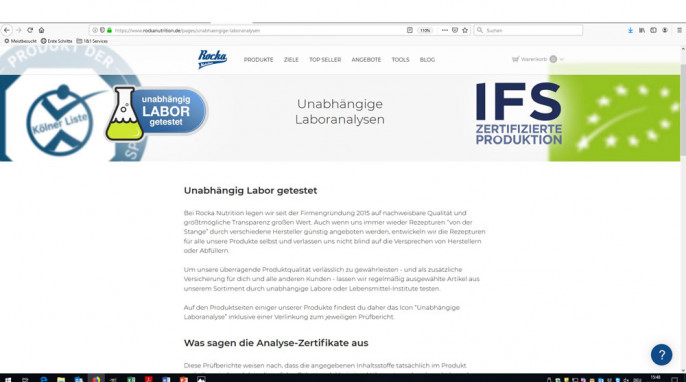686x382 pixels.
Task: Click the taskbar clock
Action: (x=655, y=378)
